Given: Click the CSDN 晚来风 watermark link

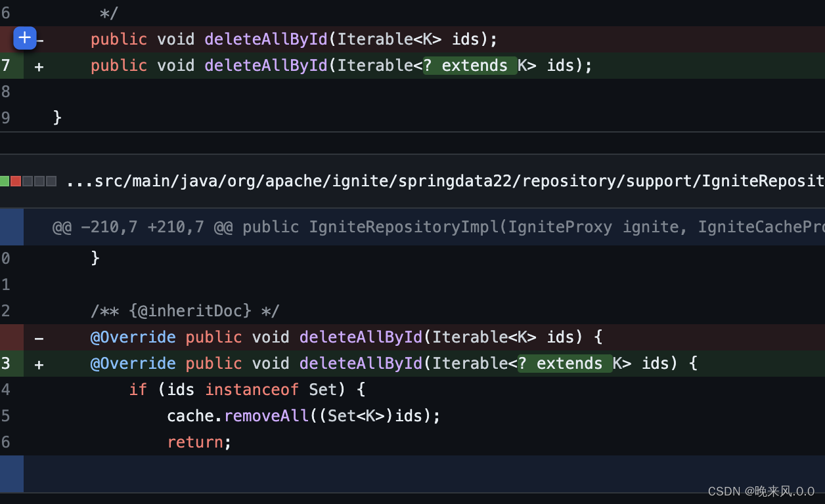Looking at the screenshot, I should click(x=762, y=491).
